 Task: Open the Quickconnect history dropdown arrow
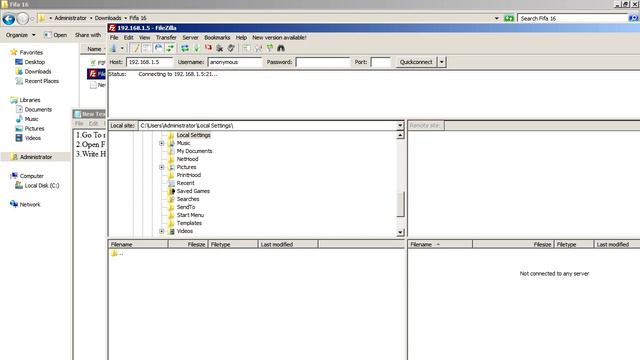click(442, 62)
